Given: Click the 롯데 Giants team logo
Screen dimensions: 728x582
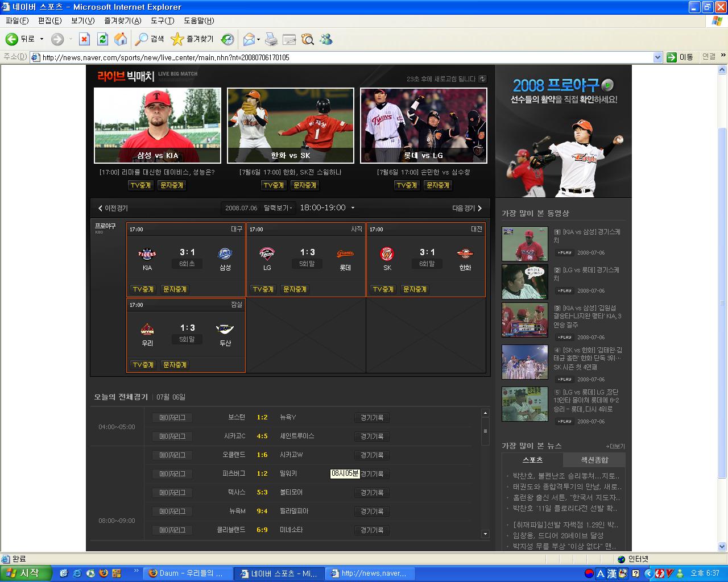Looking at the screenshot, I should point(345,253).
